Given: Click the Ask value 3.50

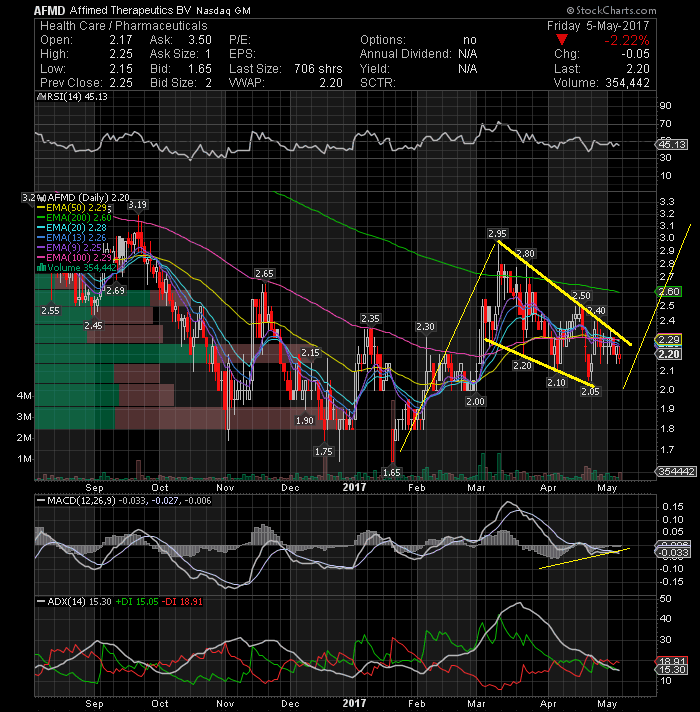Looking at the screenshot, I should [200, 40].
